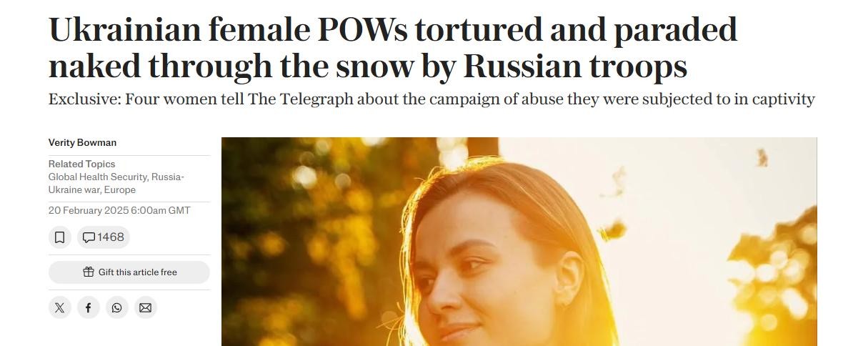Screen dimensions: 868x346
Task: Share the article by email envelope icon
Action: pyautogui.click(x=145, y=307)
